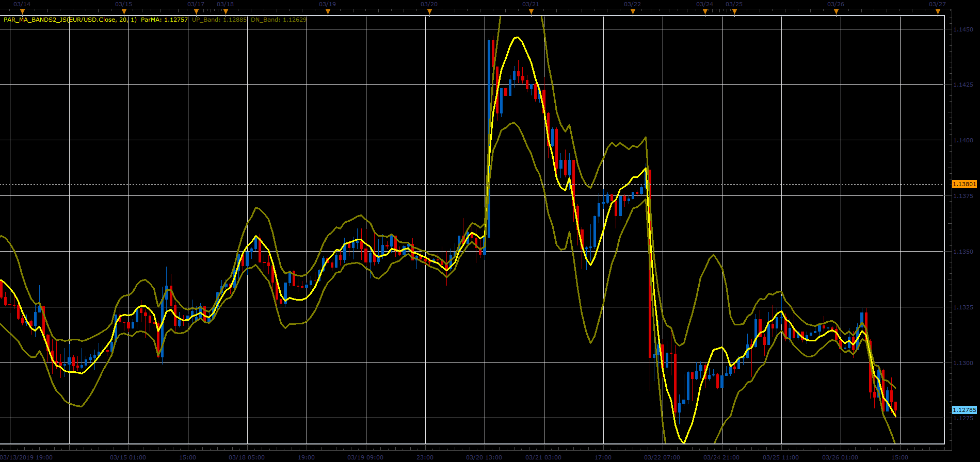This screenshot has height=462, width=980.
Task: Click the 03/21 03:00 time label
Action: pos(543,457)
